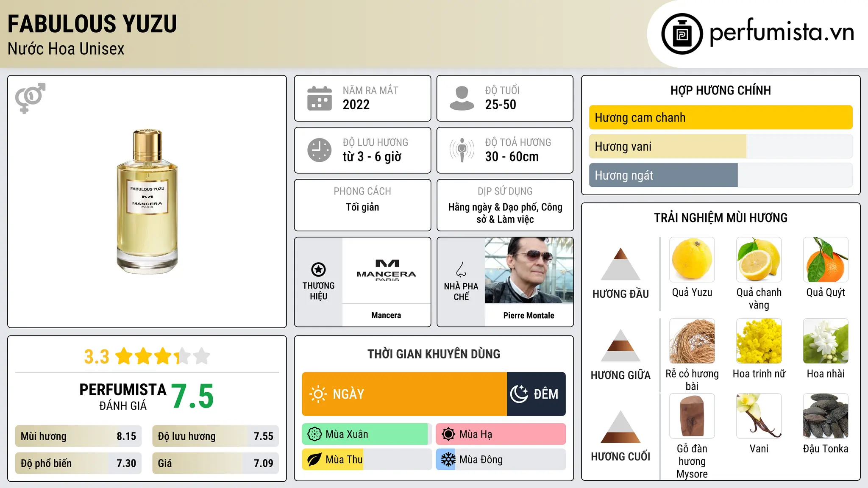
Task: Click the first gold rating star
Action: tap(124, 356)
